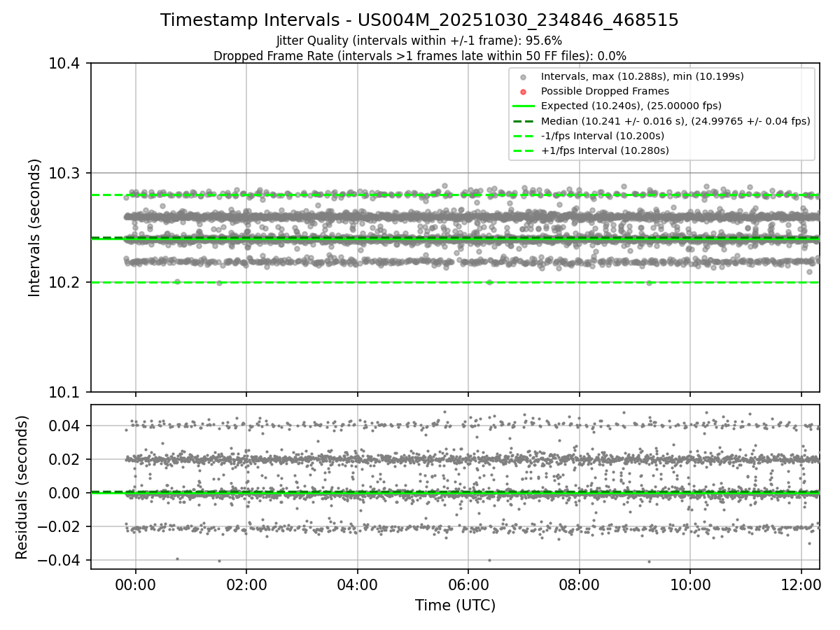Click legend entry beginning 'Median (10.241 +/- 0.016 s)'
840x630 pixels.
tap(675, 121)
